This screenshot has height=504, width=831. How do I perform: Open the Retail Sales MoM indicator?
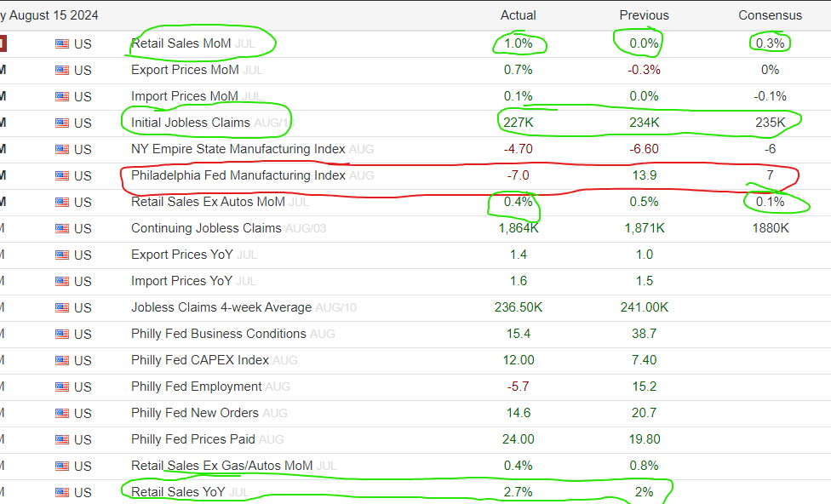point(181,43)
